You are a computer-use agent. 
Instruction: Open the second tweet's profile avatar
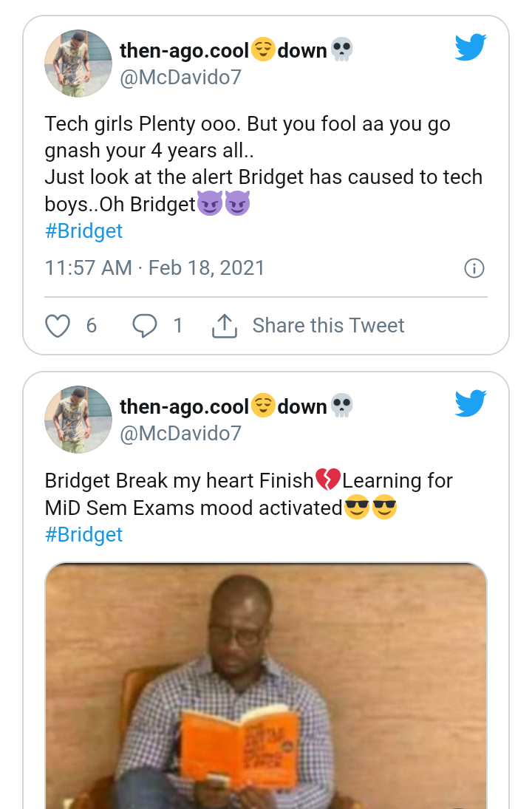(x=78, y=419)
